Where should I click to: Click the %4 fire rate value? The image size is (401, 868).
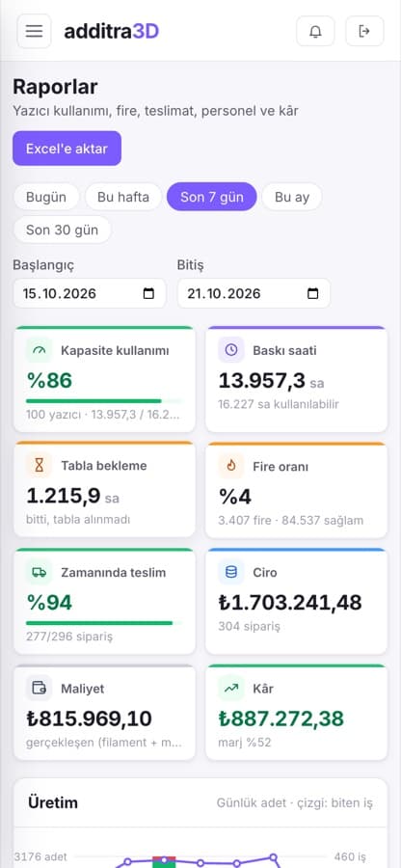(234, 497)
